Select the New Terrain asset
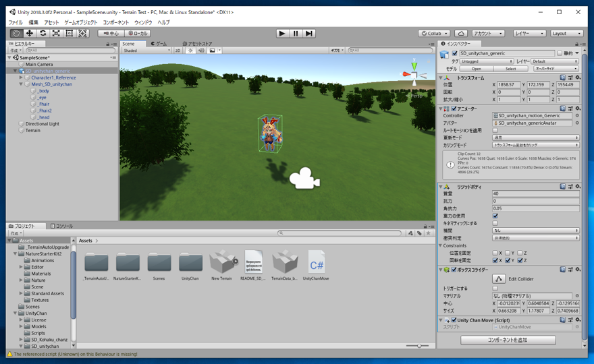Screen dimensions: 594x364 pos(221,265)
